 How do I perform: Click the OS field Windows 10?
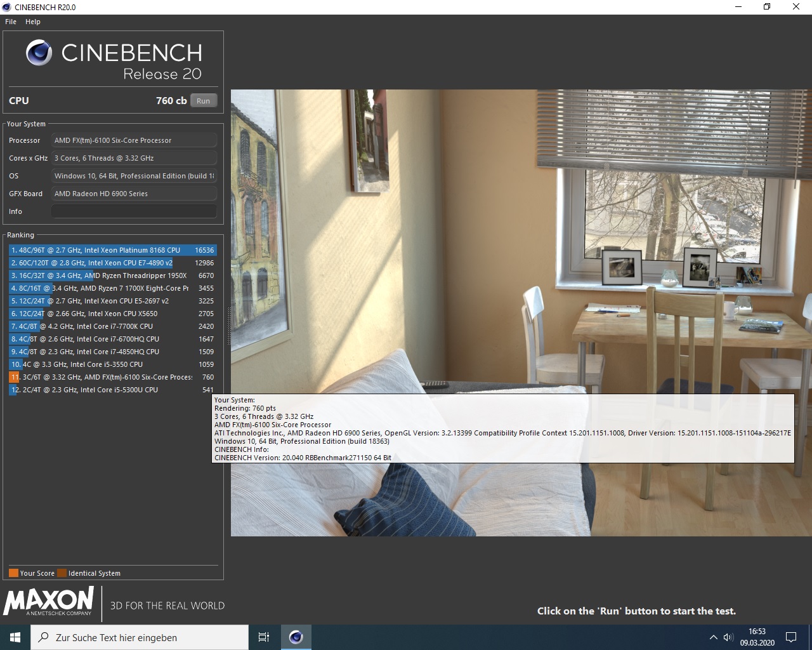[134, 176]
